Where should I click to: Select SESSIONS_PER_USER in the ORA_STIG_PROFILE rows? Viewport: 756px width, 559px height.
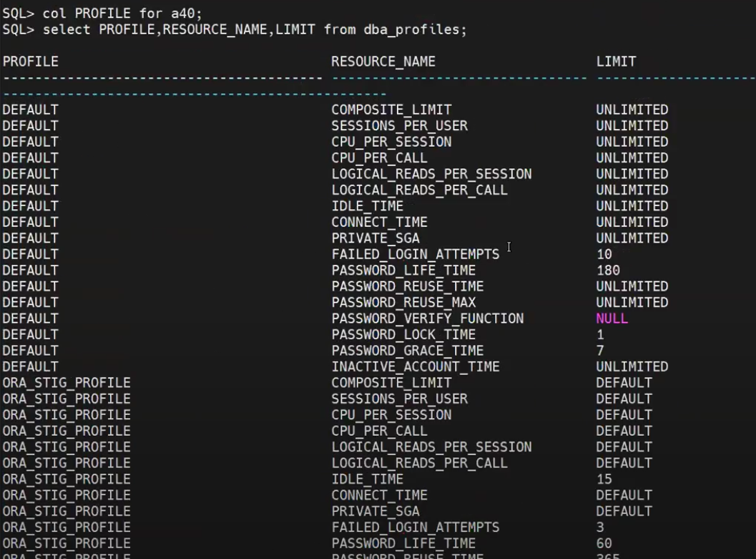[x=399, y=399]
